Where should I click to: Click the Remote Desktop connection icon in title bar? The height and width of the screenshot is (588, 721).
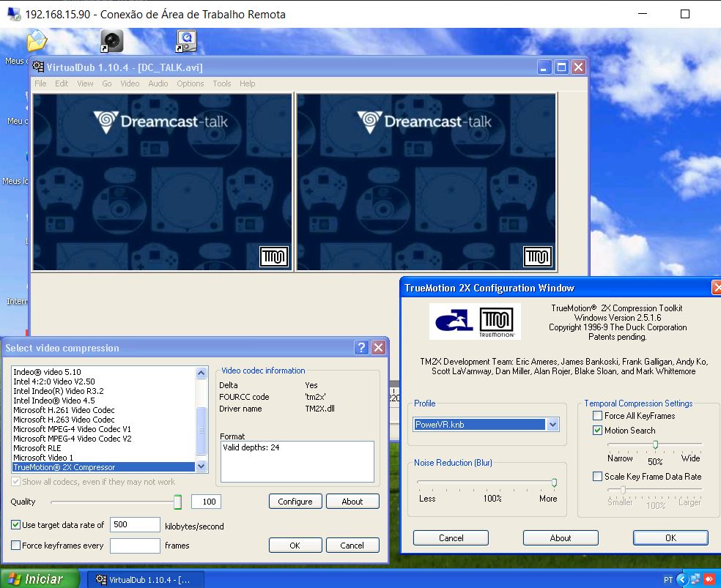pos(14,14)
